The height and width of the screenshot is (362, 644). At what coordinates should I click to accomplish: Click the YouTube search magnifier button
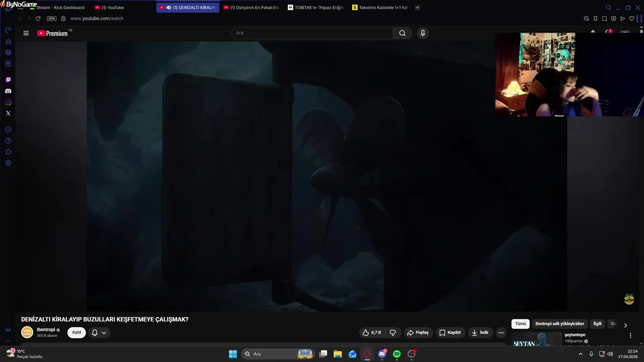403,33
